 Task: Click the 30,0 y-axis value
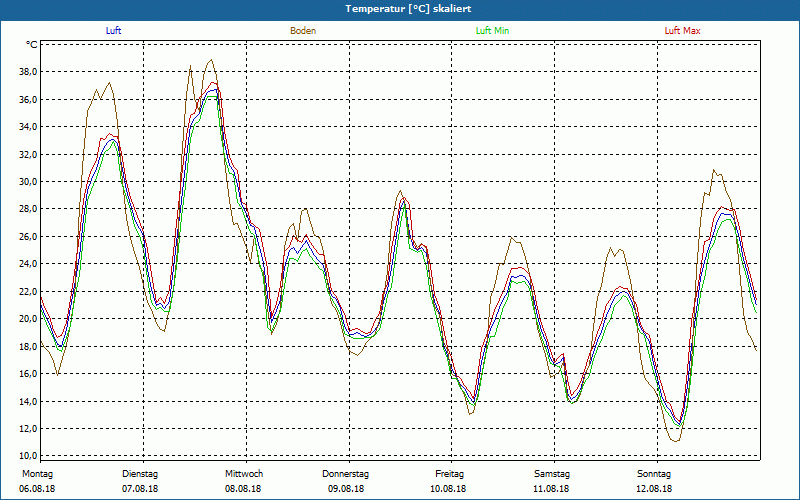click(x=29, y=182)
